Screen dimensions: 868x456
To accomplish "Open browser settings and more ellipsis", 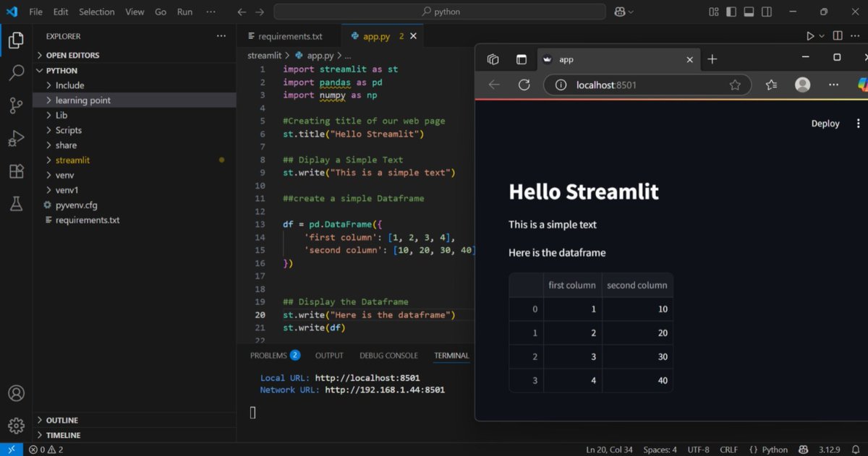I will (x=833, y=85).
